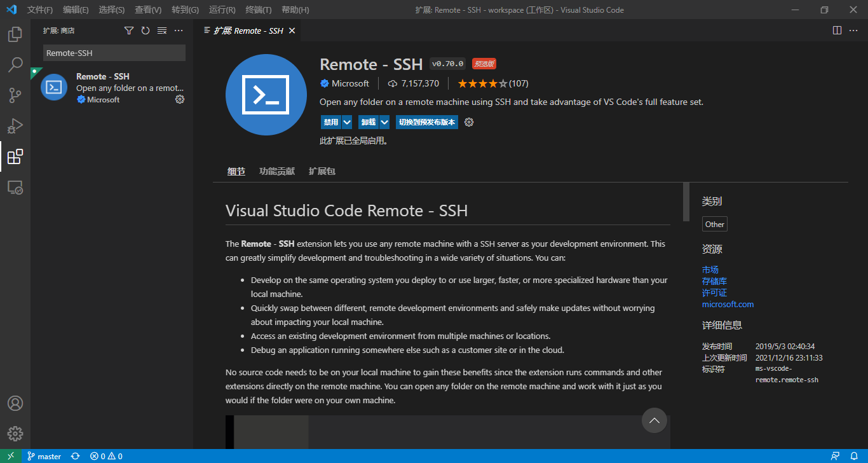
Task: Click the Other category tag
Action: pos(715,224)
